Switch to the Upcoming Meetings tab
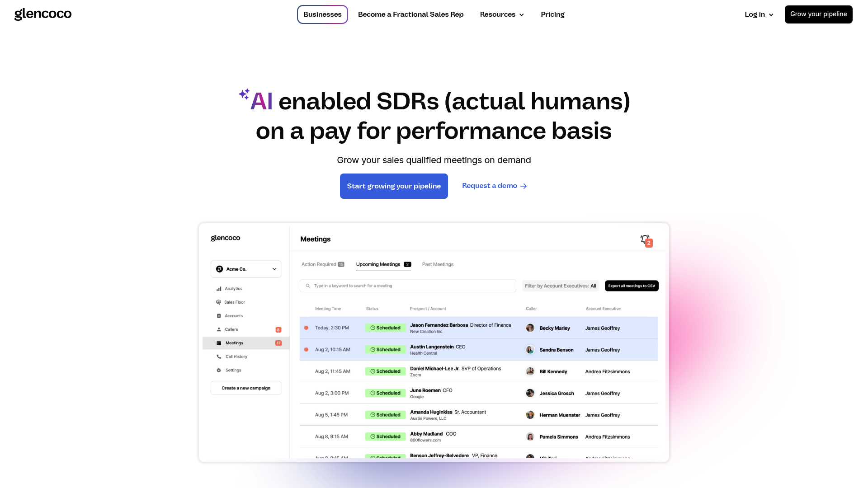 point(383,264)
